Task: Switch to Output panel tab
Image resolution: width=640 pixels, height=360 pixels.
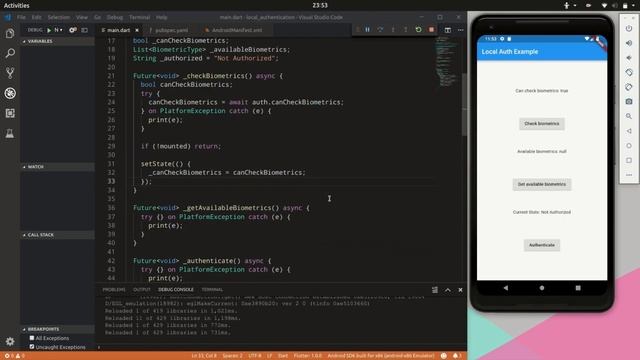Action: tap(142, 290)
